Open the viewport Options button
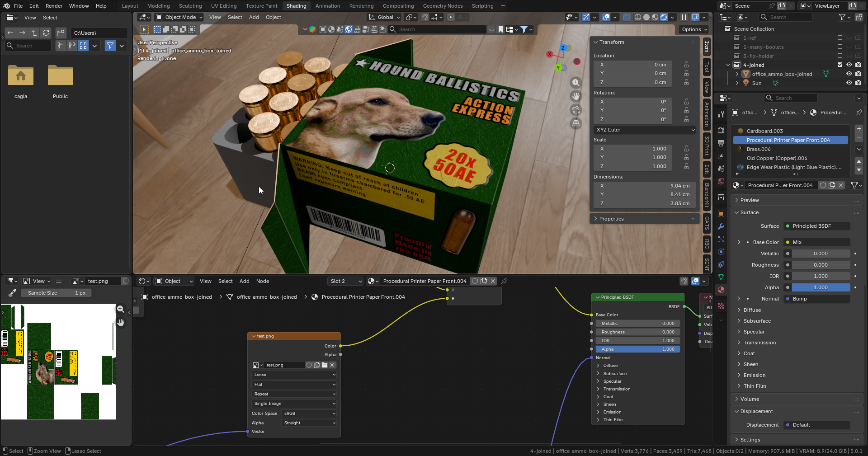The image size is (868, 456). pyautogui.click(x=694, y=29)
